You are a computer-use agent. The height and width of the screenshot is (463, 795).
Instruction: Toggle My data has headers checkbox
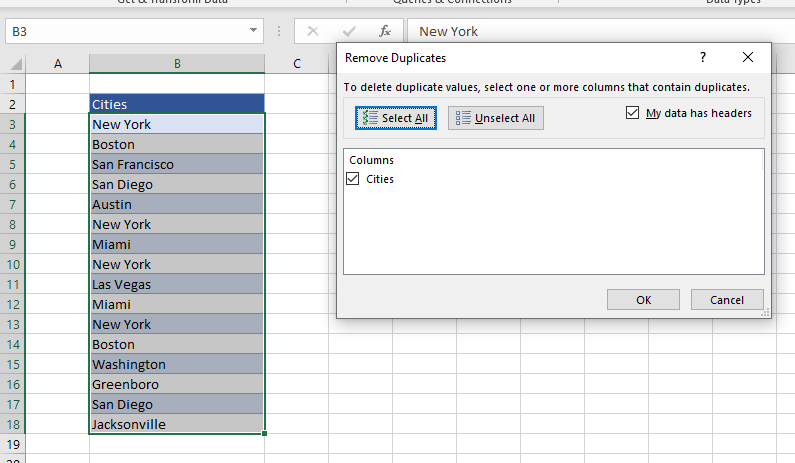click(632, 113)
